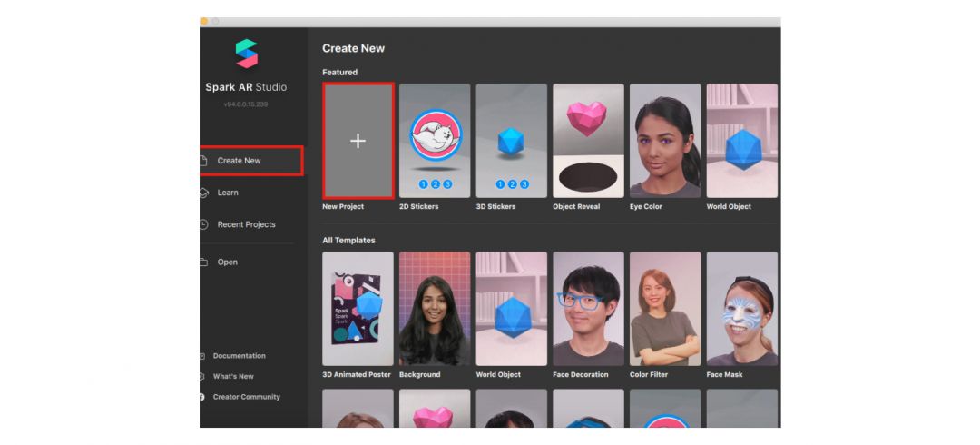Screen dimensions: 980x445
Task: Click the Open folder icon
Action: pos(203,262)
